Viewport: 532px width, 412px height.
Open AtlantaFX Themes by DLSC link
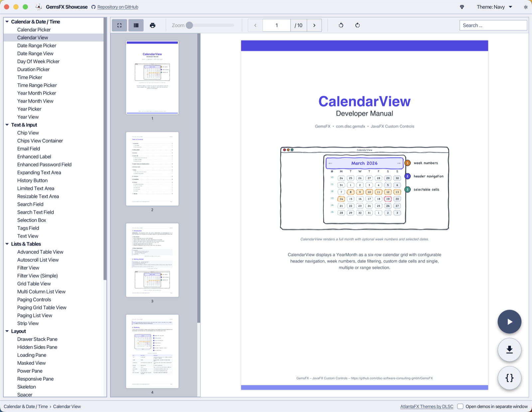pyautogui.click(x=427, y=406)
